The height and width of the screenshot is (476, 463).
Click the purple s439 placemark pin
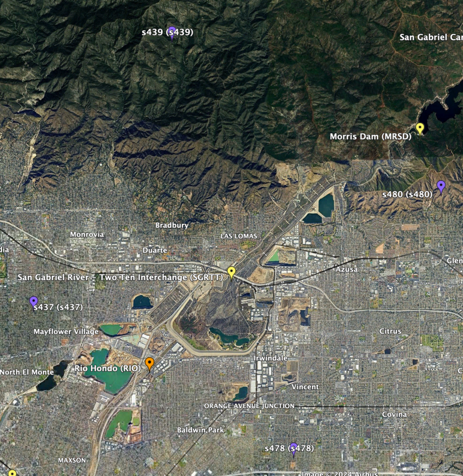point(172,32)
